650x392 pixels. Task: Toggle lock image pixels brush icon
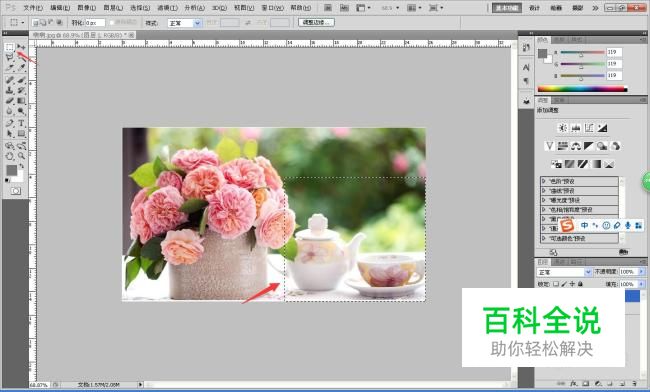coord(564,284)
